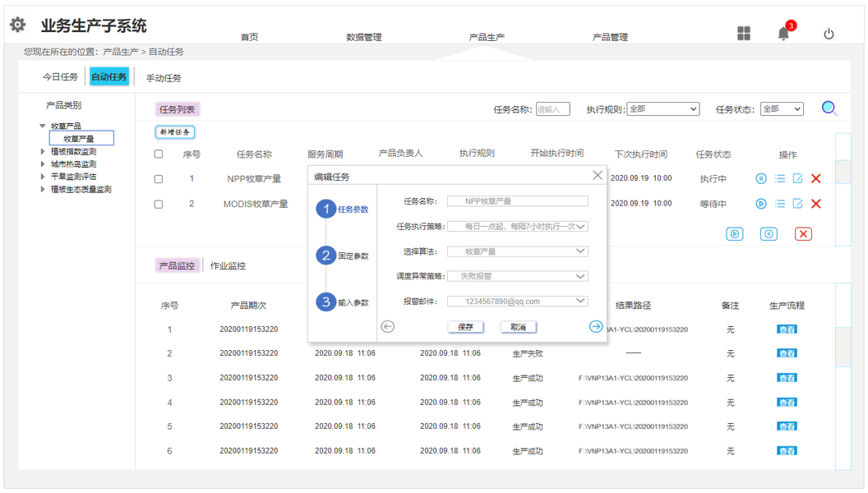
Task: Collapse the 牧草产品 tree node
Action: click(x=42, y=126)
